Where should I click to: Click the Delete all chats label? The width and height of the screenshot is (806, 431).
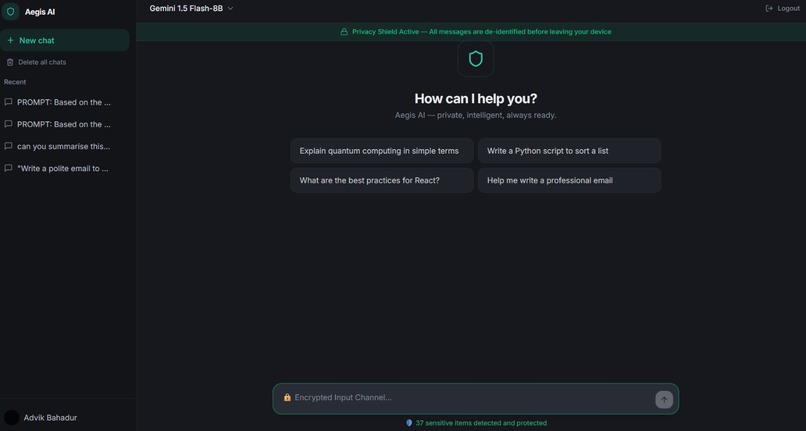coord(42,62)
